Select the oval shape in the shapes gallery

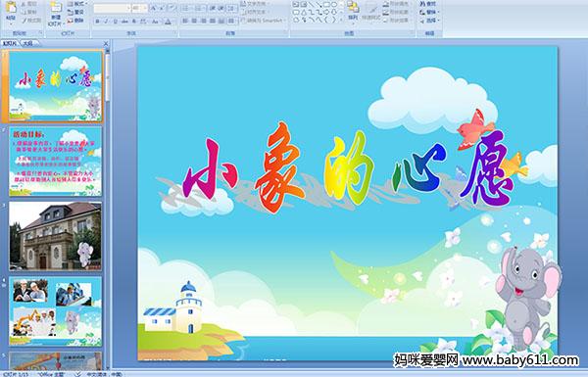335,5
